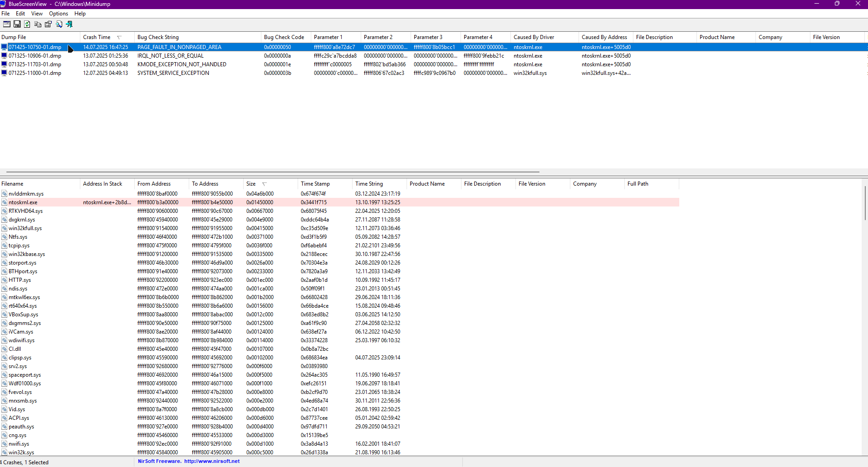Screen dimensions: 868x467
Task: Sort by the Bug Check String column header
Action: point(198,37)
